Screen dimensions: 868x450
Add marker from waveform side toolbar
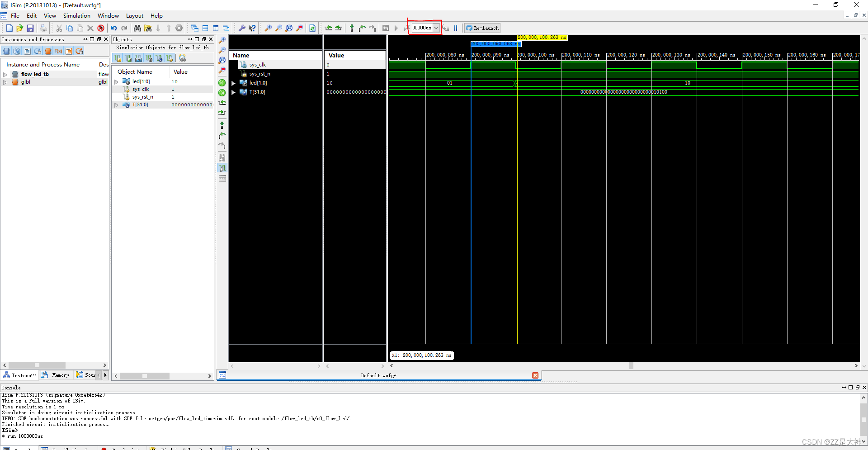(x=222, y=125)
